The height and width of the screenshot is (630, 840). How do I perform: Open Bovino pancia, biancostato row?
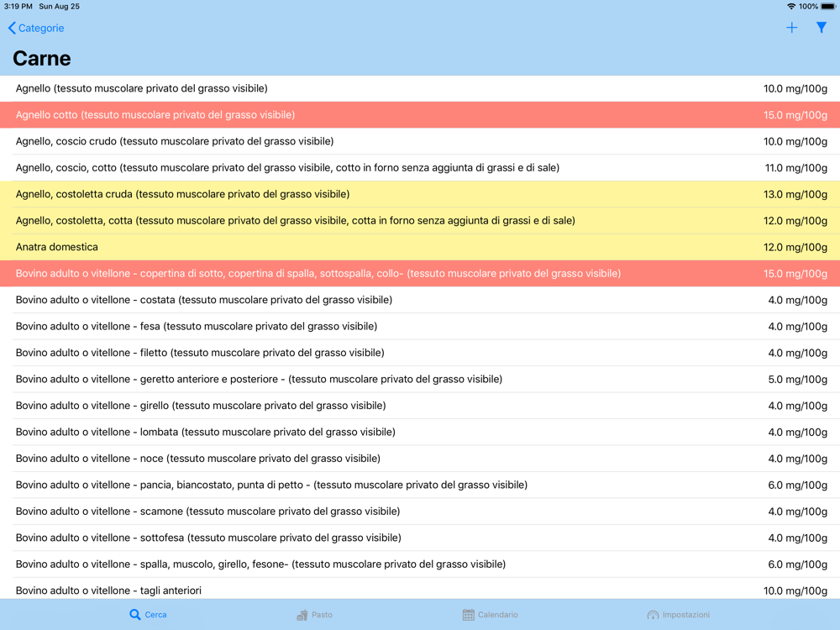pos(420,485)
